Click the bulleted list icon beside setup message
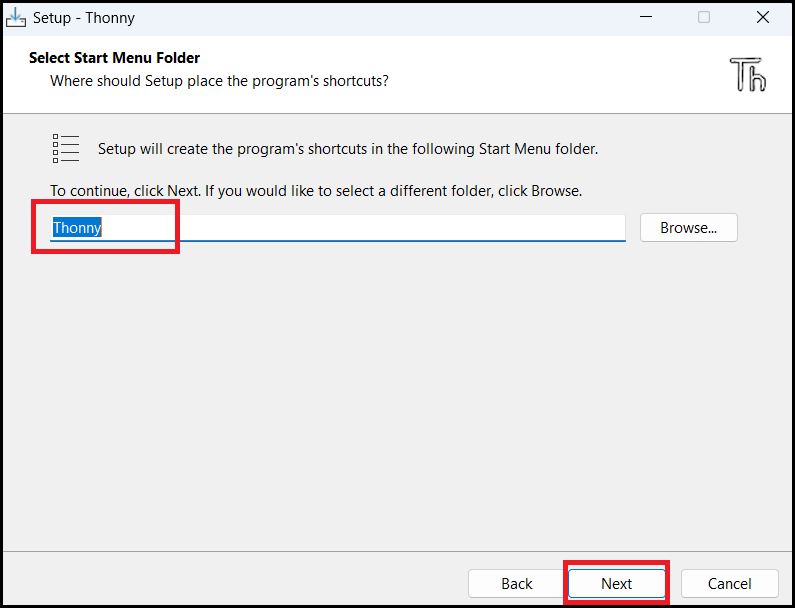The width and height of the screenshot is (795, 608). point(66,149)
